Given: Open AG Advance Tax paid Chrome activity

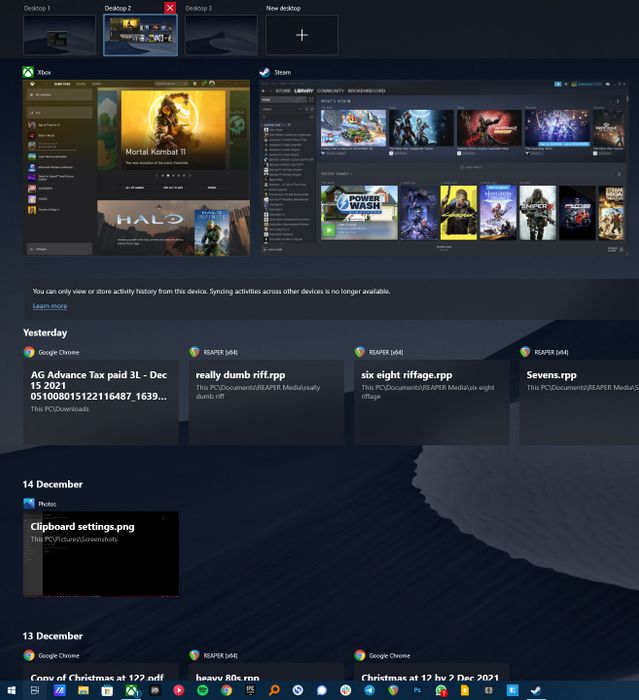Looking at the screenshot, I should pos(101,402).
